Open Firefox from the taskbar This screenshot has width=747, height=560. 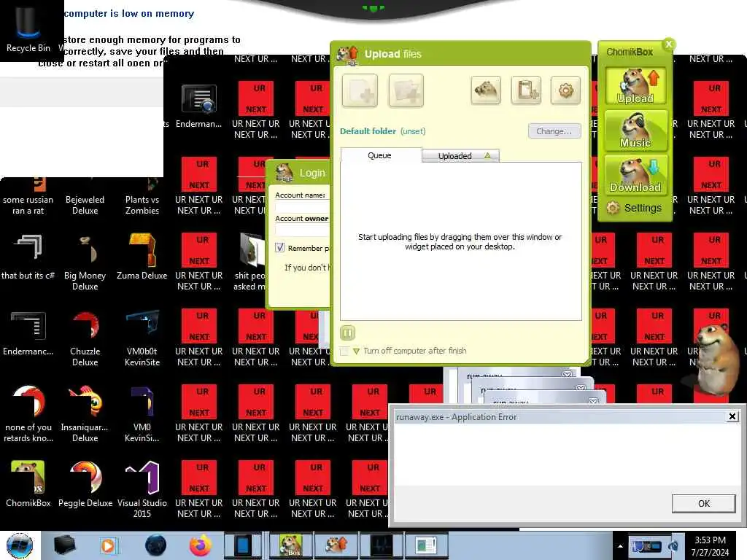point(201,545)
